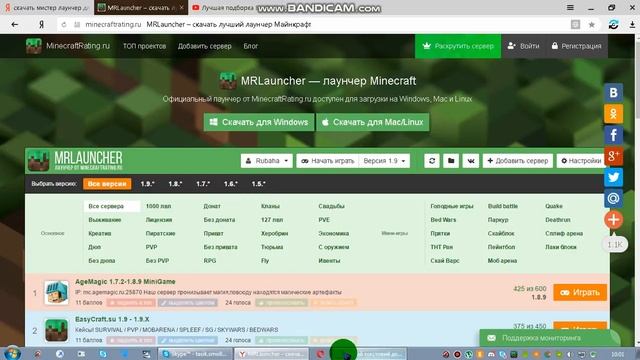Select Все версии version filter
Viewport: 640px width, 360px height.
pyautogui.click(x=107, y=184)
